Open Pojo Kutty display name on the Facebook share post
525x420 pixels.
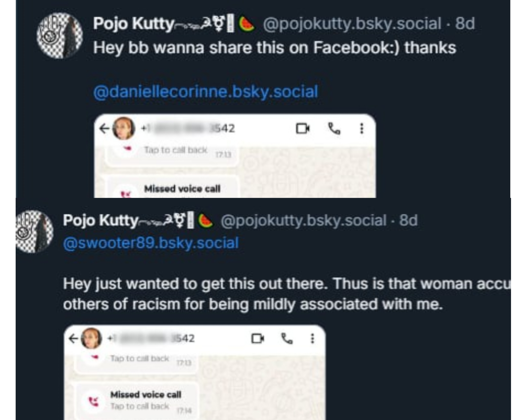[133, 24]
